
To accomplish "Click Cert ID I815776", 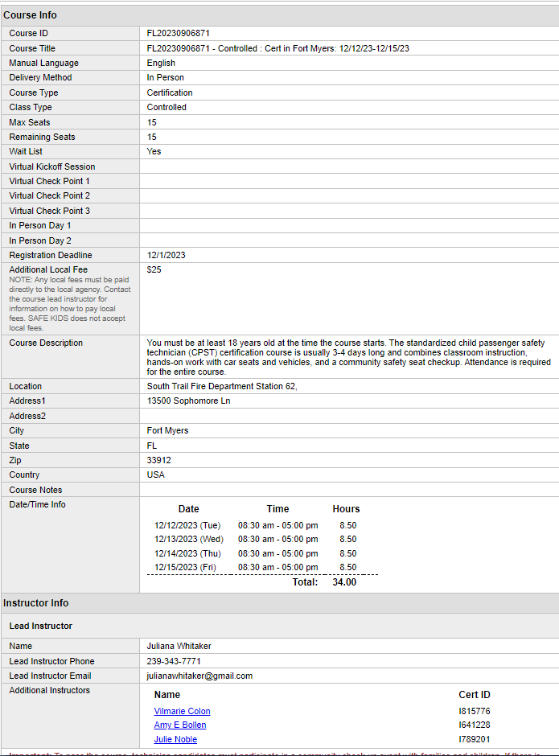I will pyautogui.click(x=474, y=711).
